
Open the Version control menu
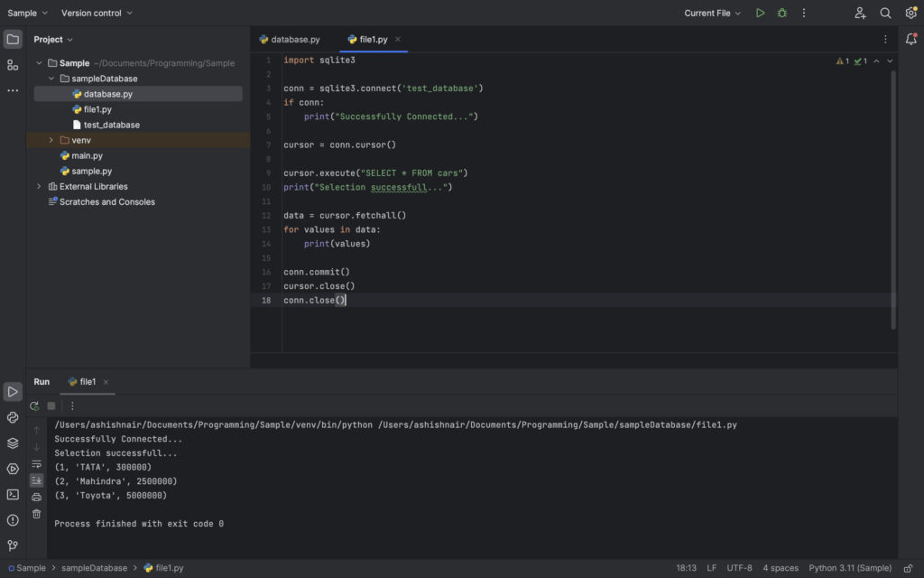coord(91,13)
